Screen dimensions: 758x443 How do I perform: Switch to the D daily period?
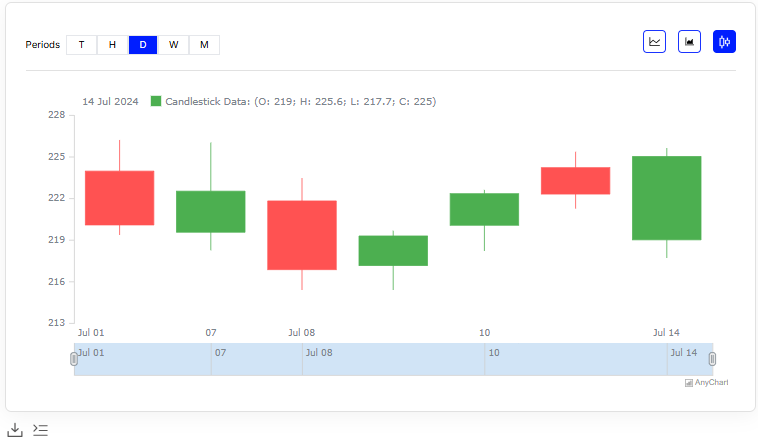[143, 45]
